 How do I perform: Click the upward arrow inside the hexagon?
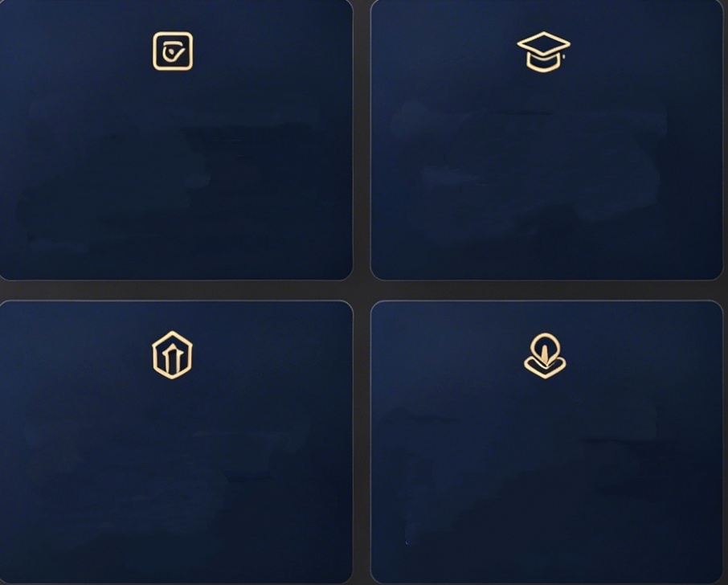tap(172, 359)
